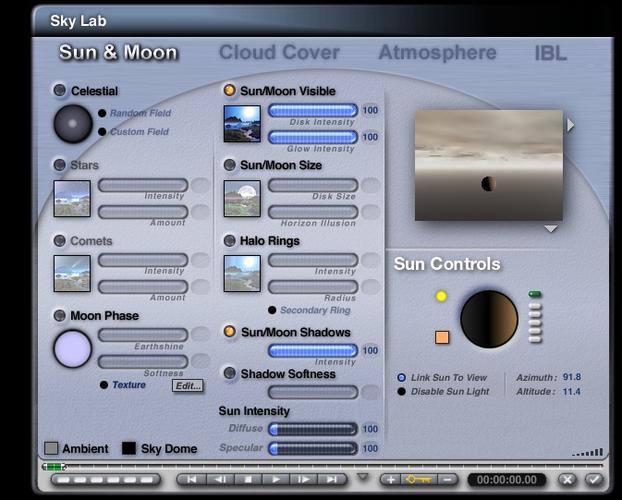Select the IBL tab

point(551,53)
